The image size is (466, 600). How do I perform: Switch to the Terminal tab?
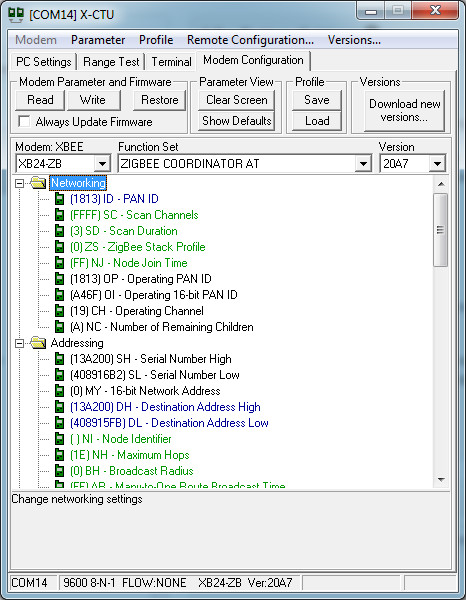point(171,62)
